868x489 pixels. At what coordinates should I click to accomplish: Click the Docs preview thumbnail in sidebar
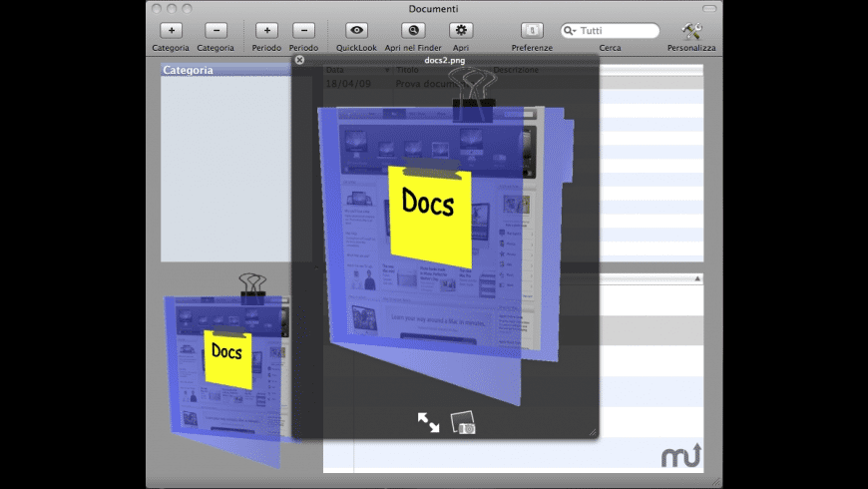tap(227, 371)
